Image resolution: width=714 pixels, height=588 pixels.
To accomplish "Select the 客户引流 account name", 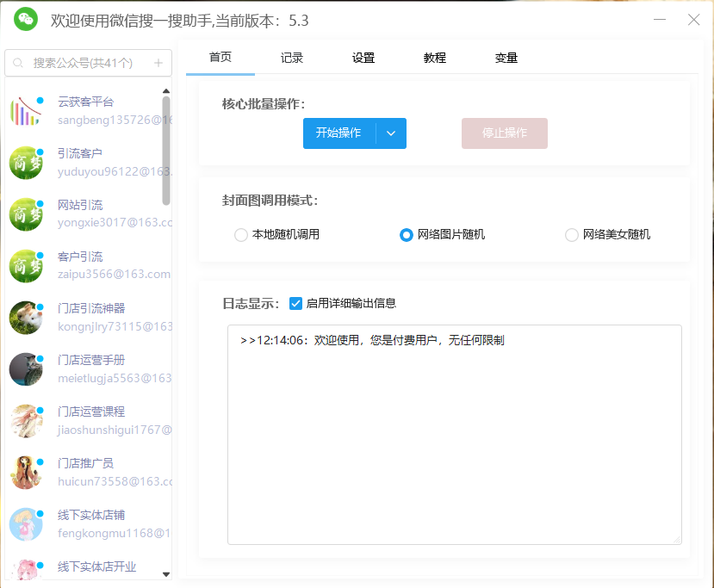I will click(x=80, y=257).
